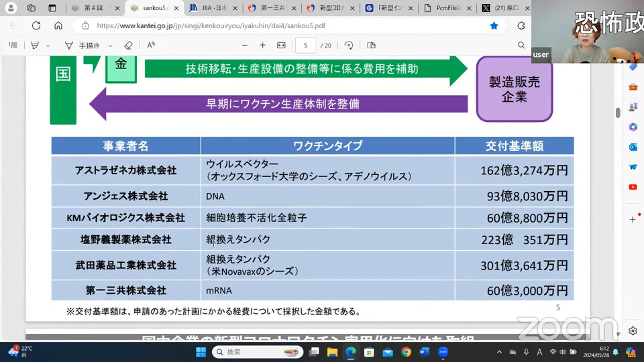Open the weather widget showing 22°C

(21, 352)
